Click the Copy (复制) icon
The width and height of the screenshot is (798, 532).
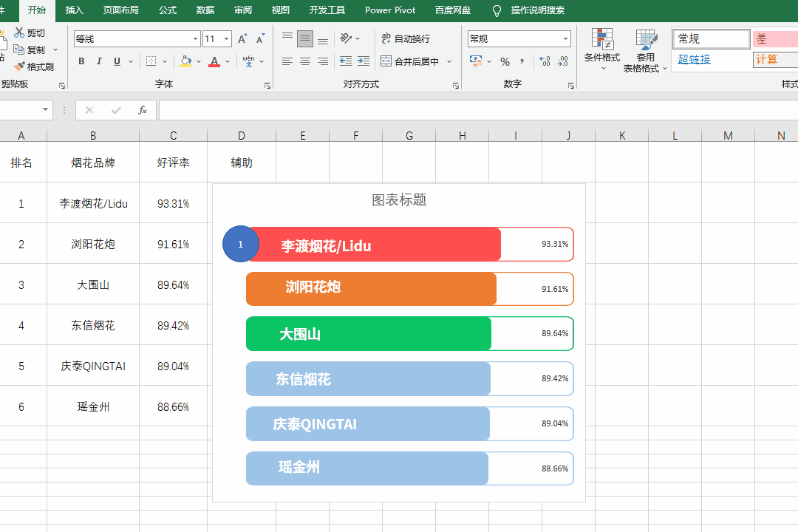click(18, 50)
